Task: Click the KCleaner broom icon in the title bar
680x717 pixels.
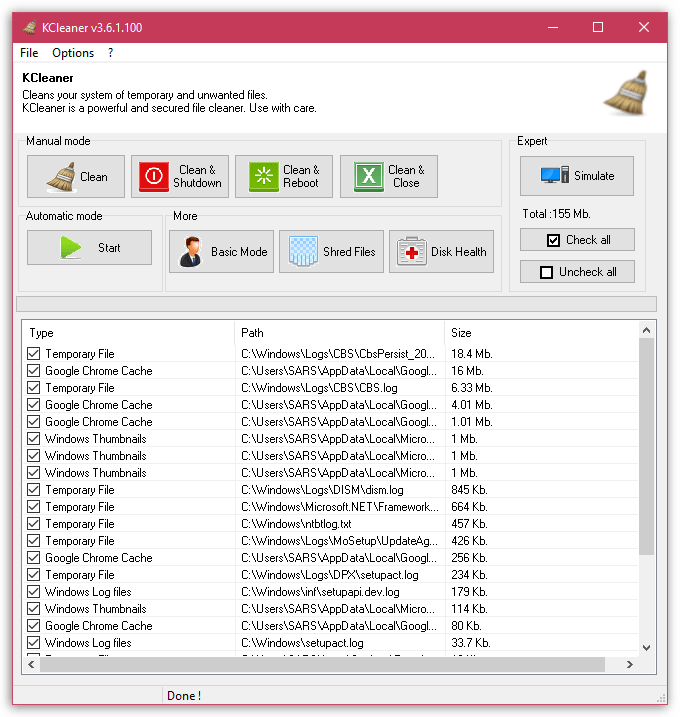Action: pyautogui.click(x=30, y=28)
